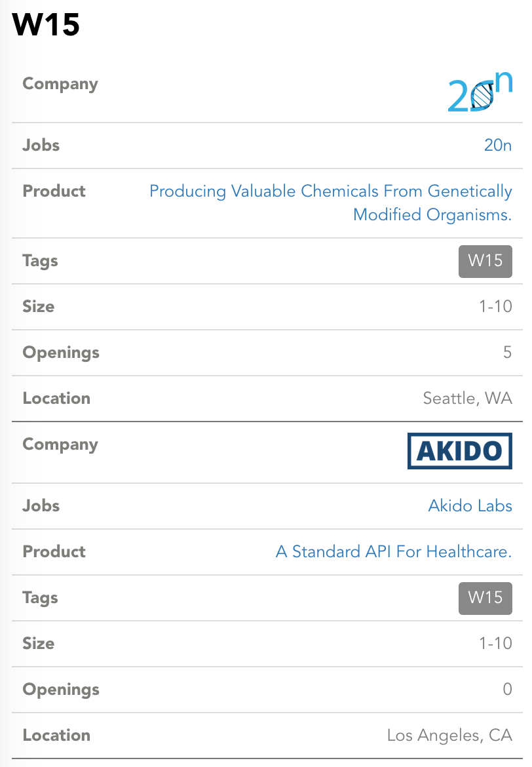This screenshot has width=532, height=767.
Task: Click the Location label in Akido's section
Action: click(56, 735)
